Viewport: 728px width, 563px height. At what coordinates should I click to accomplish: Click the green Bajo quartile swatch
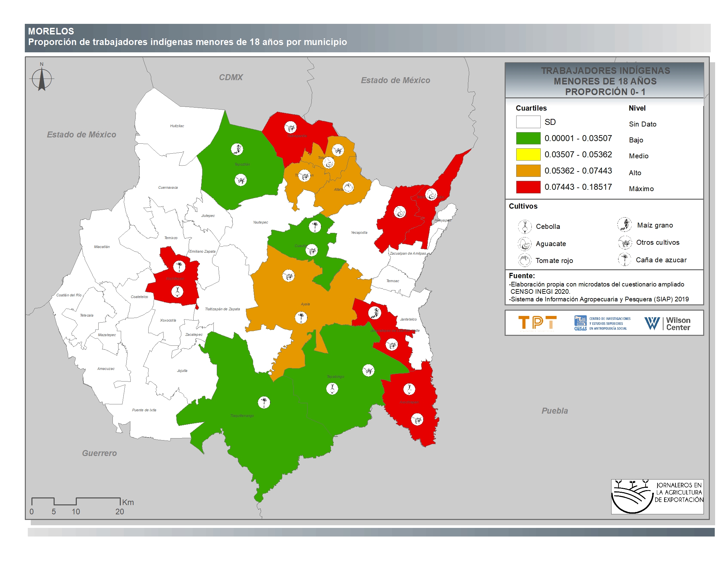click(x=528, y=138)
